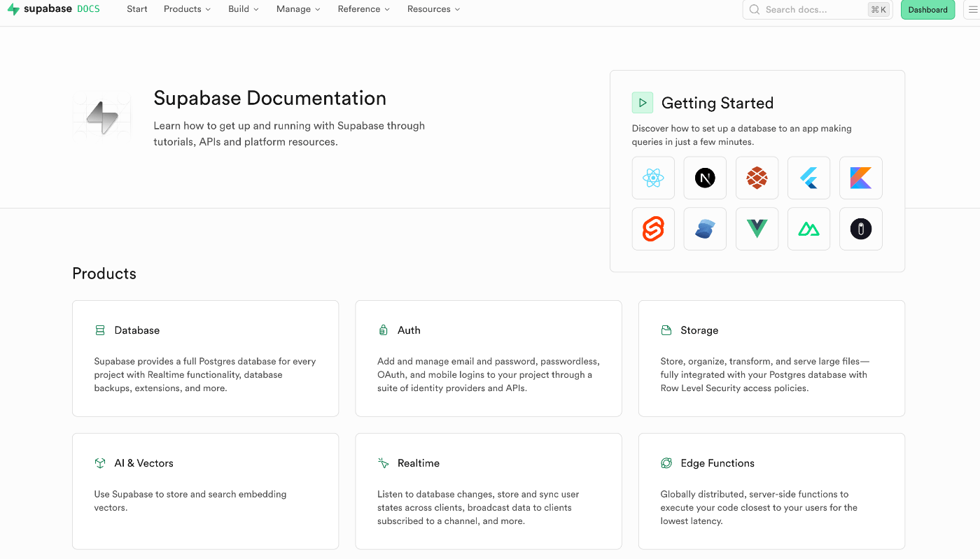Click the Database card icon
The height and width of the screenshot is (559, 980).
100,330
